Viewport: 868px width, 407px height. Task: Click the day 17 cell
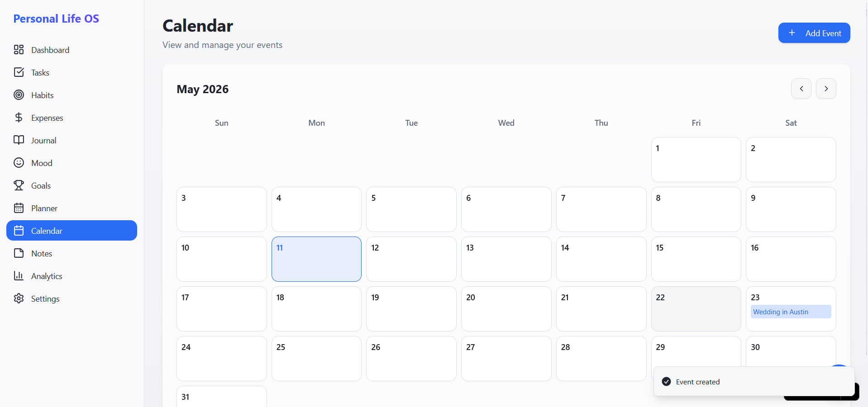222,309
